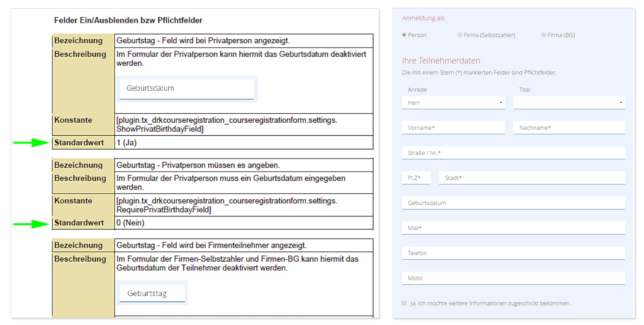Viewport: 644px width, 325px height.
Task: Focus the Geburtsdatum field in registration form
Action: [x=514, y=203]
